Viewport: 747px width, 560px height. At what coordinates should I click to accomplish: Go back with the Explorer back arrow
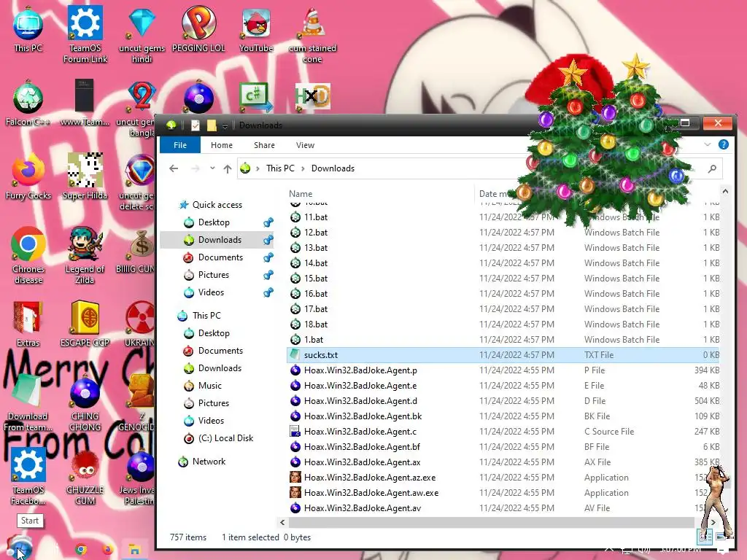tap(174, 168)
